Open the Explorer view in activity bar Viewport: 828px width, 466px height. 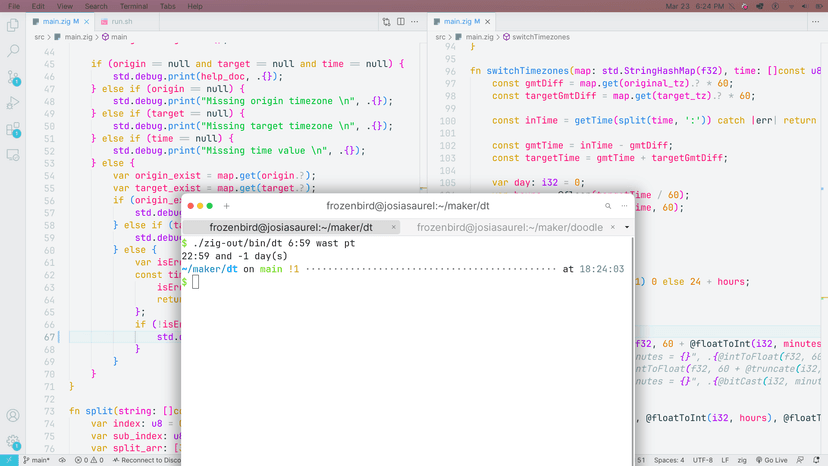(x=13, y=25)
